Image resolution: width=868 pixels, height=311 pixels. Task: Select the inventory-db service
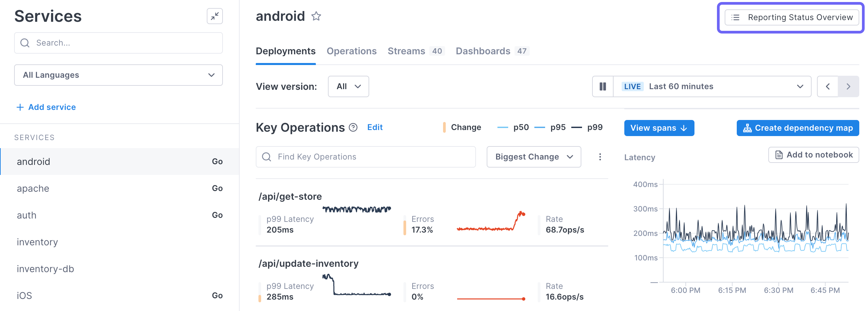(46, 268)
